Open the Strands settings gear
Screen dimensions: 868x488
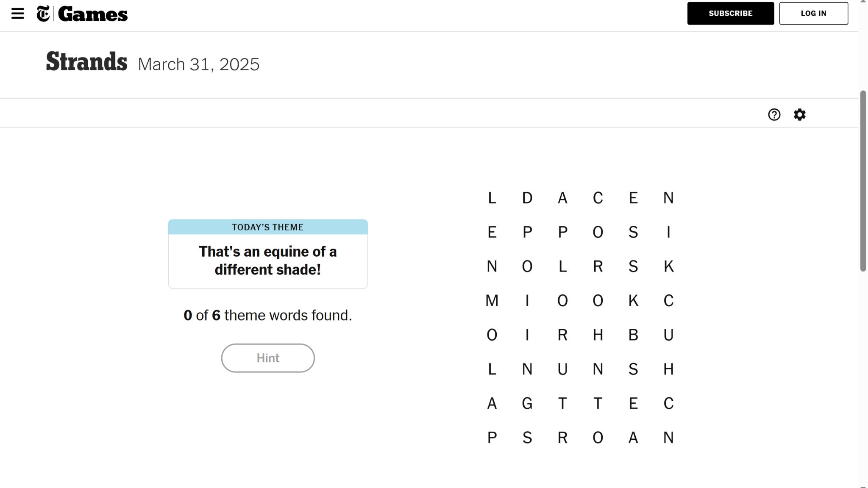point(799,115)
